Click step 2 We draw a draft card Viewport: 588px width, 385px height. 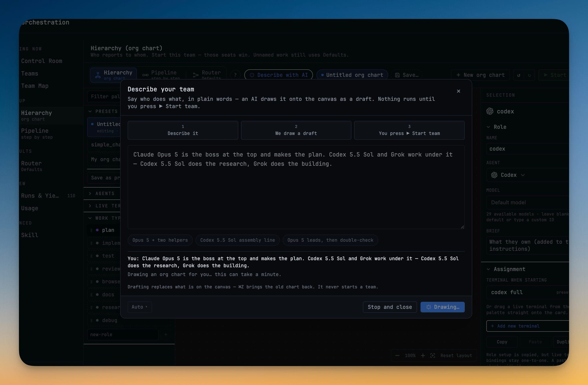click(x=296, y=130)
